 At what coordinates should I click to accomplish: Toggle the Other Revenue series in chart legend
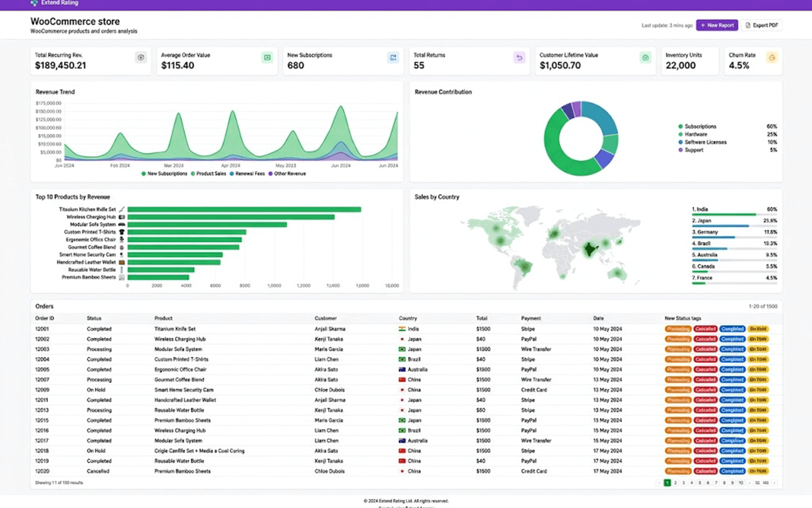[287, 174]
